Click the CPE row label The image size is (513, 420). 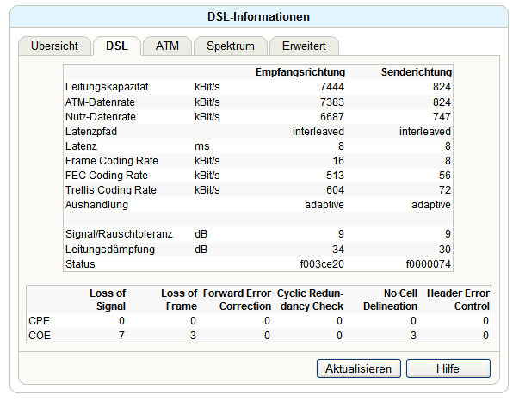40,321
